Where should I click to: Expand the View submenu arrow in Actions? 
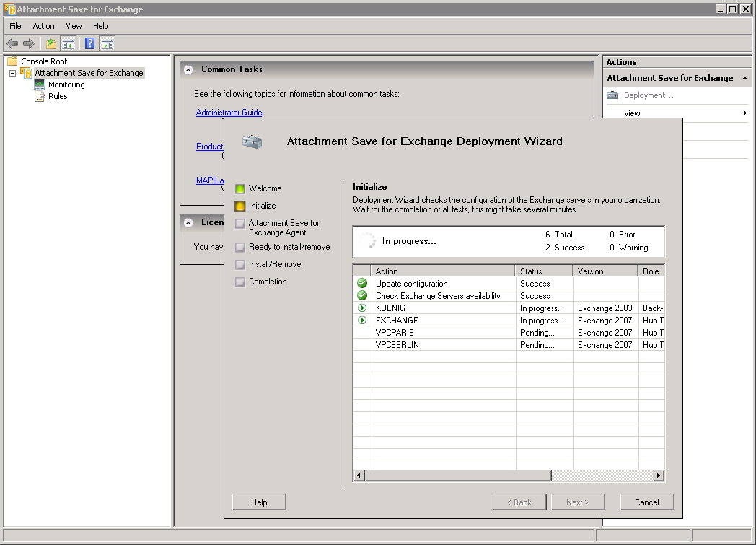point(745,113)
